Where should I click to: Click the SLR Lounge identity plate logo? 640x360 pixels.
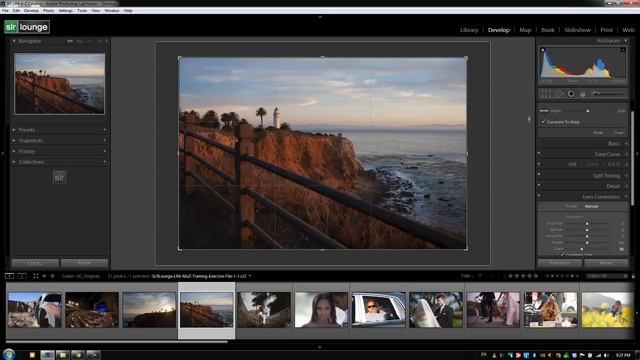27,27
